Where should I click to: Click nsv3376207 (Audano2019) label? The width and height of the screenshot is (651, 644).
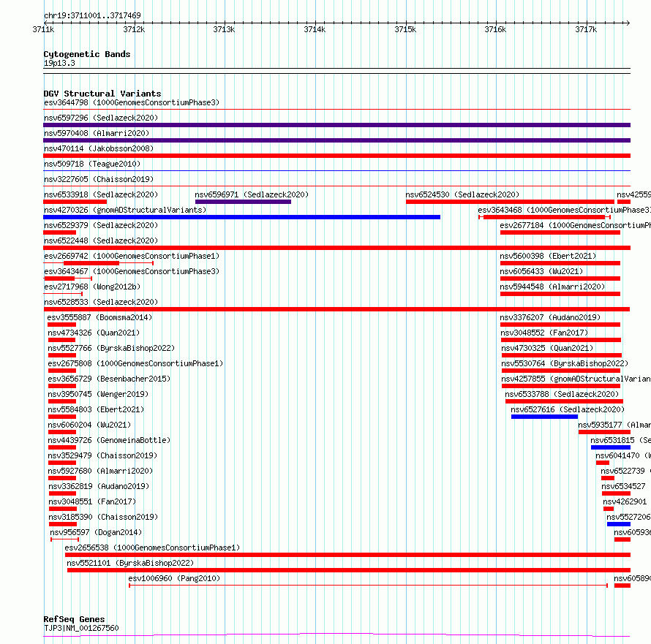pos(550,317)
